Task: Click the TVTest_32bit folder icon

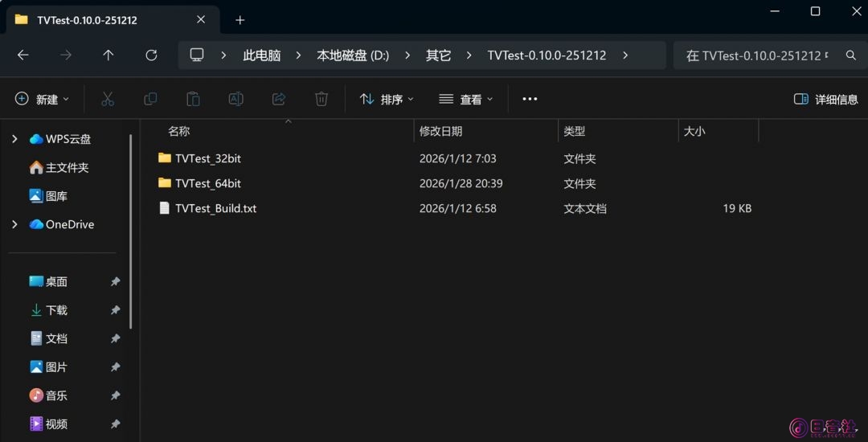Action: click(165, 158)
